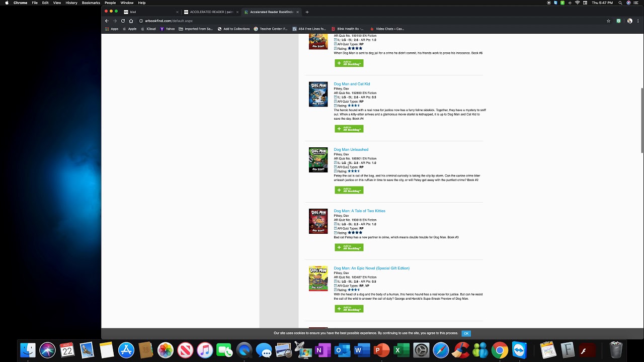
Task: Go to the Chrome home page icon
Action: point(131,21)
